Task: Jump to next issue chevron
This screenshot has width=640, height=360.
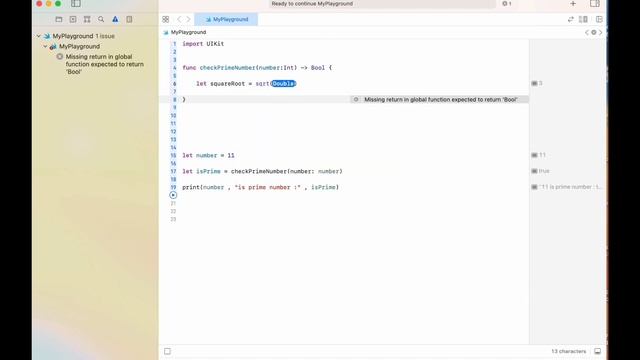Action: point(600,32)
